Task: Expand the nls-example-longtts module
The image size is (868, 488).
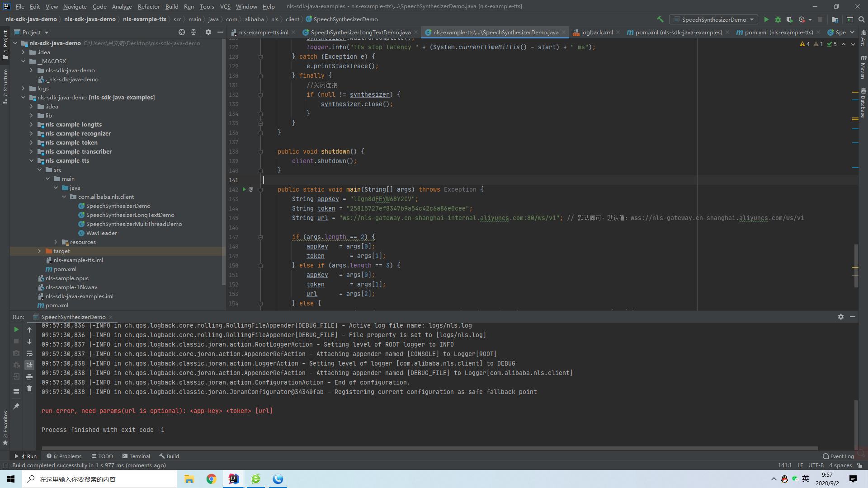Action: (x=31, y=124)
